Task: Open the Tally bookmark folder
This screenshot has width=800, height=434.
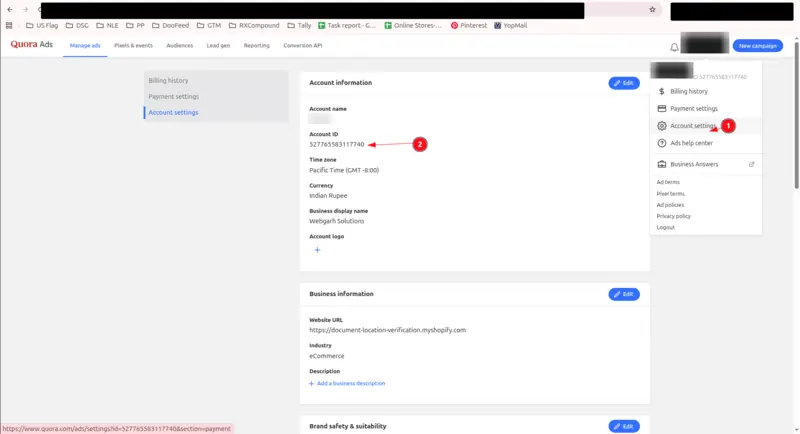Action: [x=299, y=25]
